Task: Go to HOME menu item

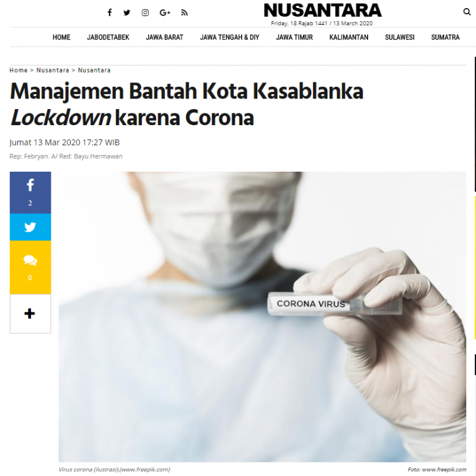Action: [x=61, y=37]
